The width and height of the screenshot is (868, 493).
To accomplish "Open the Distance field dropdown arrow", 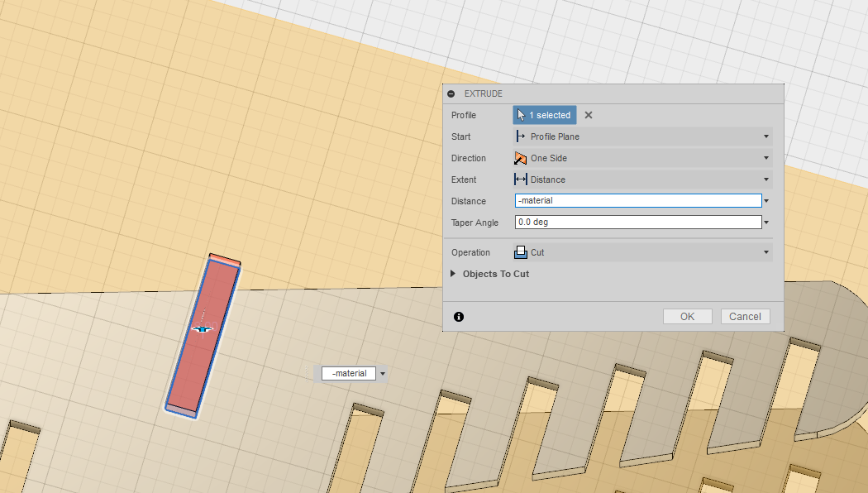I will click(766, 201).
